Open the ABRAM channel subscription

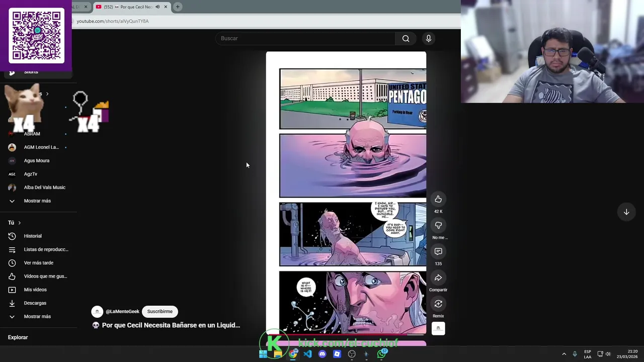pyautogui.click(x=32, y=134)
